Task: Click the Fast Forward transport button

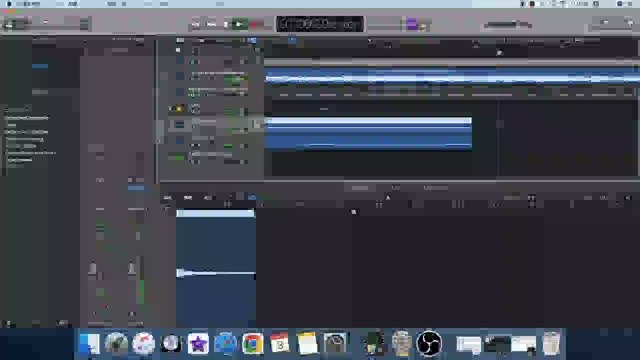Action: (211, 24)
